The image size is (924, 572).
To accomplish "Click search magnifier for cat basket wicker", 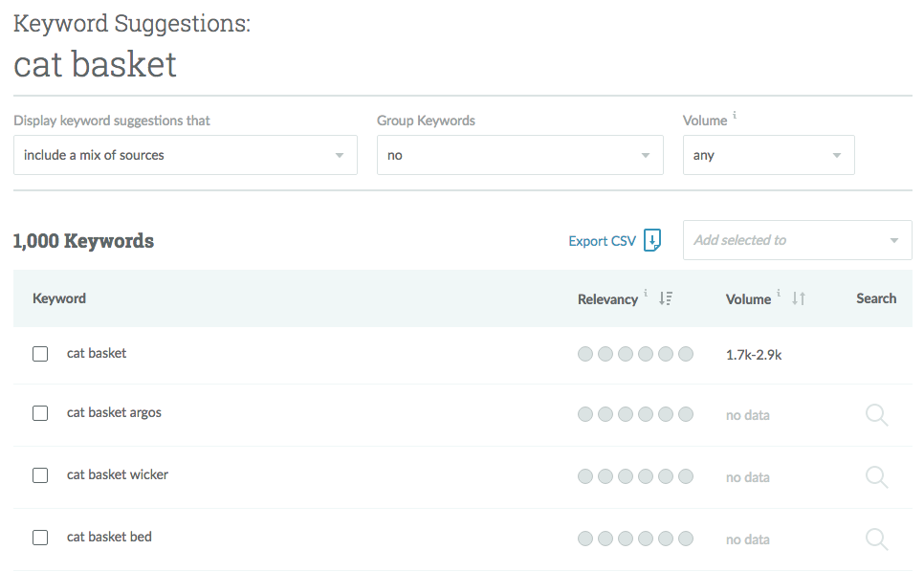I will (x=876, y=476).
